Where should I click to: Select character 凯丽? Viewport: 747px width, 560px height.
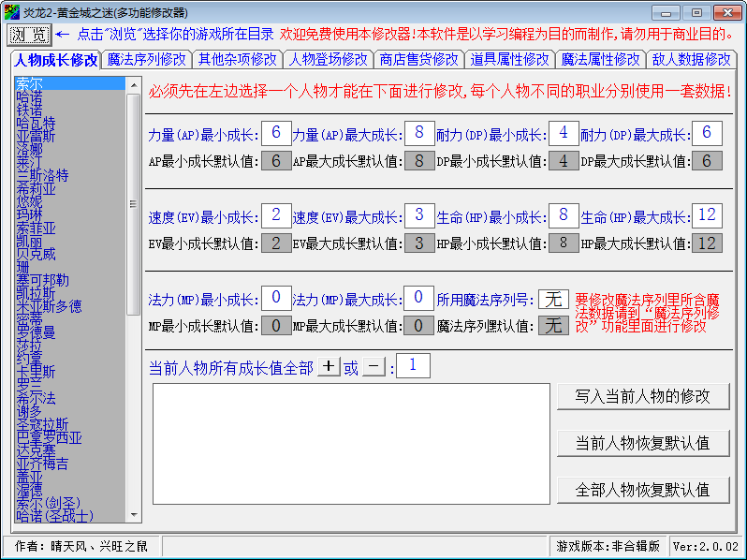point(70,242)
